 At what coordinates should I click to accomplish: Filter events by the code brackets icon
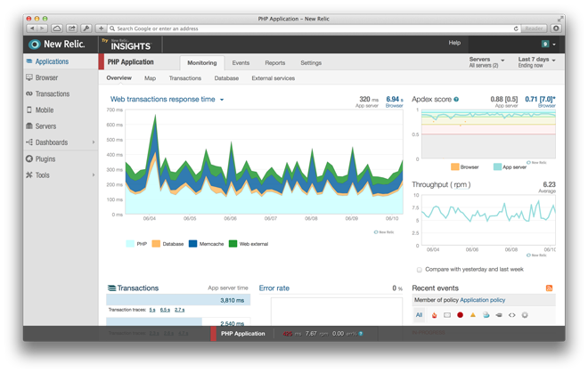(512, 315)
